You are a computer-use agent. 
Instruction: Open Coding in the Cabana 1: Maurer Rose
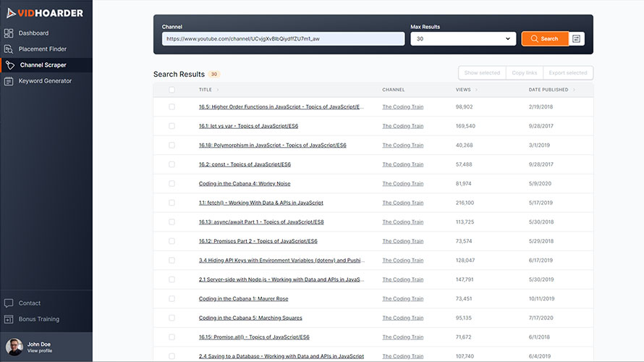click(244, 299)
